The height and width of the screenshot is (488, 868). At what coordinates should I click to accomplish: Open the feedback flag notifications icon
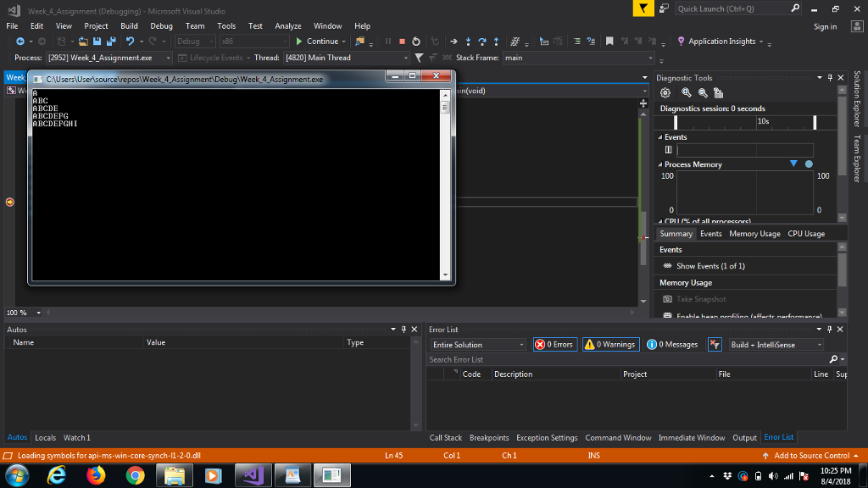[x=644, y=8]
